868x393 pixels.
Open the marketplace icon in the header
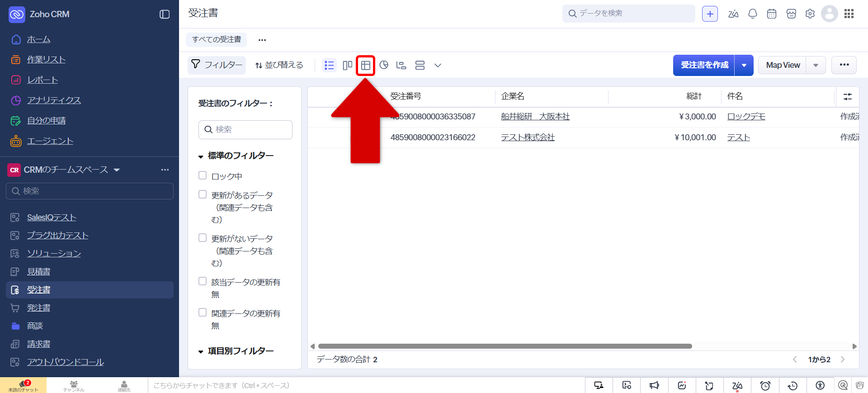click(791, 14)
